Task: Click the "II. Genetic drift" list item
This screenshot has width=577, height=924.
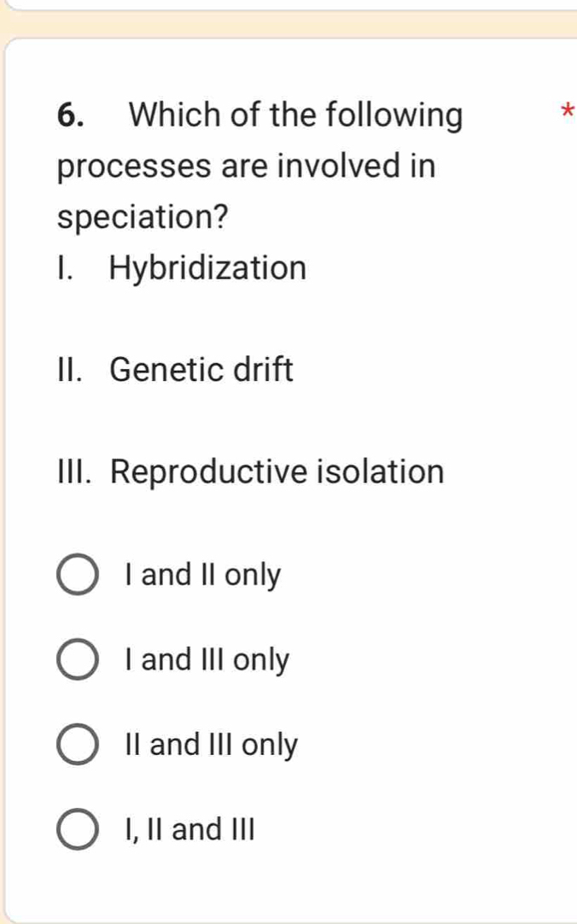Action: [175, 369]
